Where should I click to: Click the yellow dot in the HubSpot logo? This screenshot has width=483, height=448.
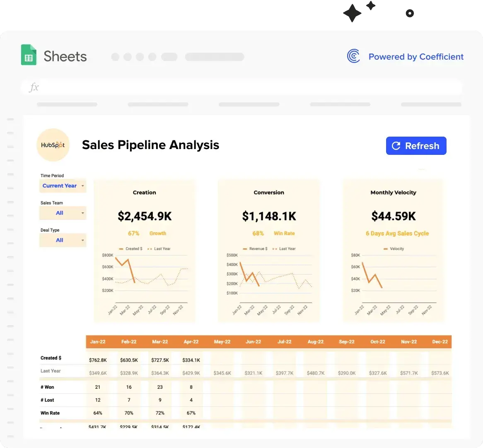pyautogui.click(x=60, y=145)
